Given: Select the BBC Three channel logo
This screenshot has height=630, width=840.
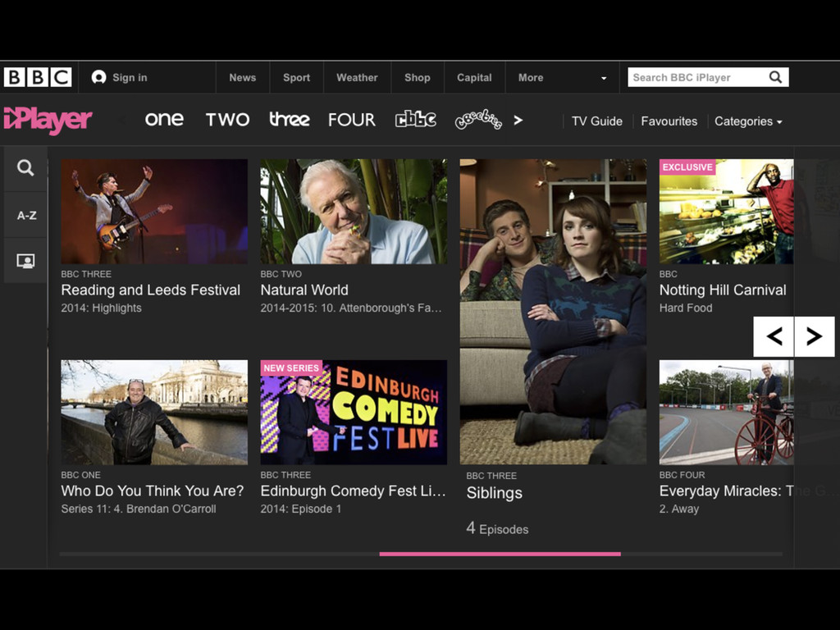Looking at the screenshot, I should (x=290, y=119).
